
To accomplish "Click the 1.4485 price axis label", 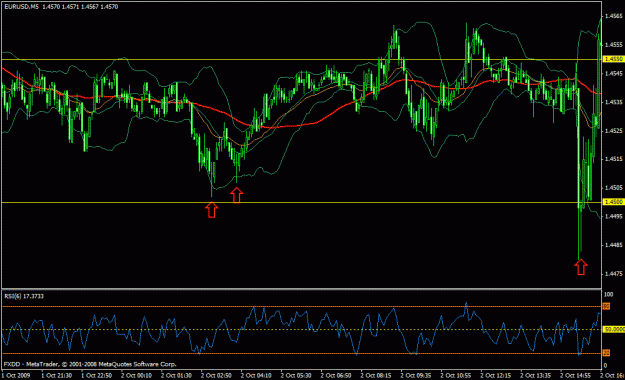I will (614, 245).
